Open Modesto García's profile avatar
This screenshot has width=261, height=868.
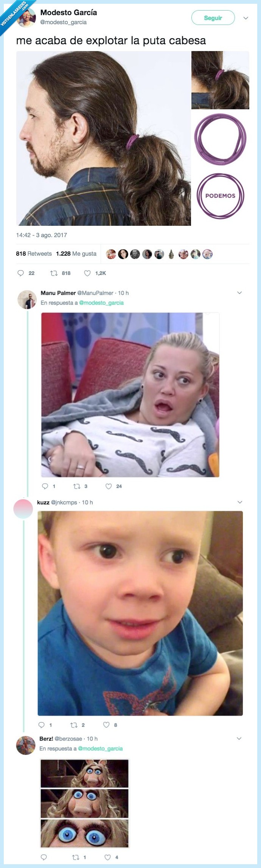point(26,18)
